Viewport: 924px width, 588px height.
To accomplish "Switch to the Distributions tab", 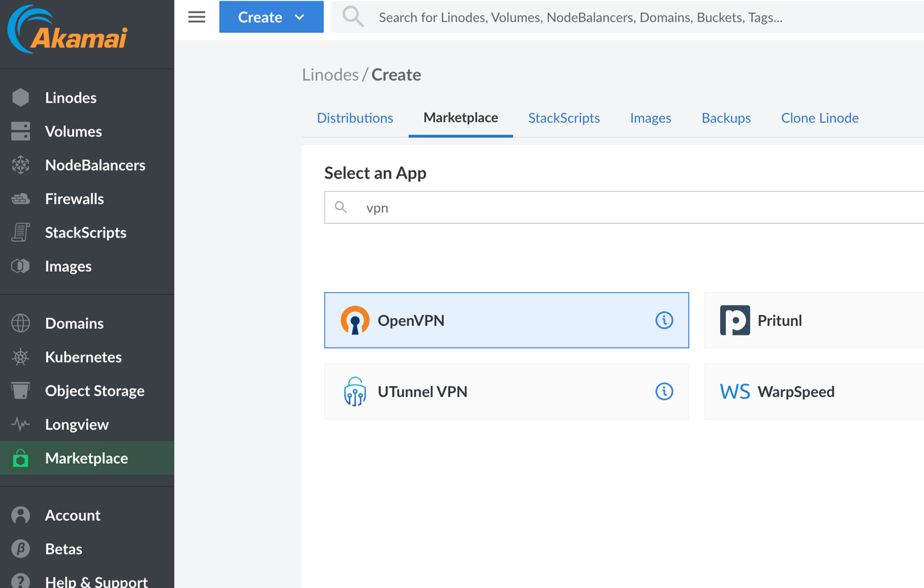I will click(x=355, y=118).
